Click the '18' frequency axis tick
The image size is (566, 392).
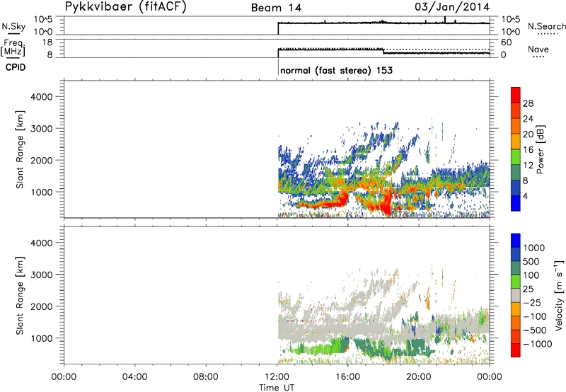point(47,42)
